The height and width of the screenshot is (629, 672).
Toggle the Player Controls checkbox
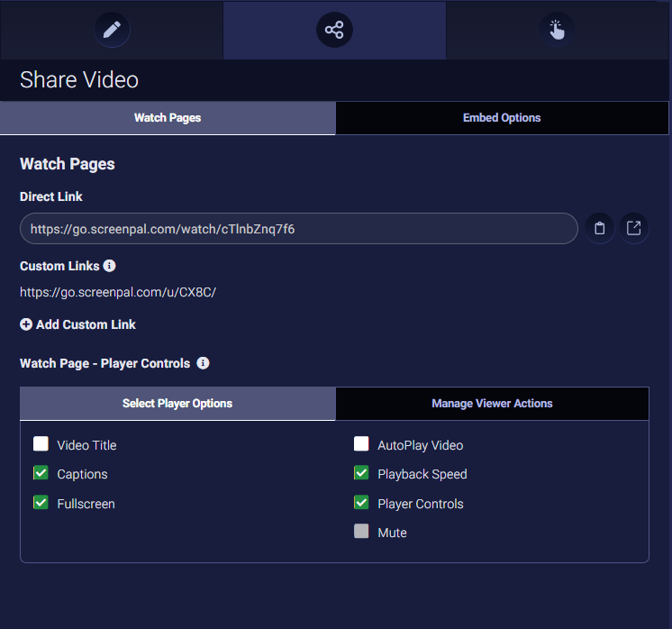pos(361,503)
